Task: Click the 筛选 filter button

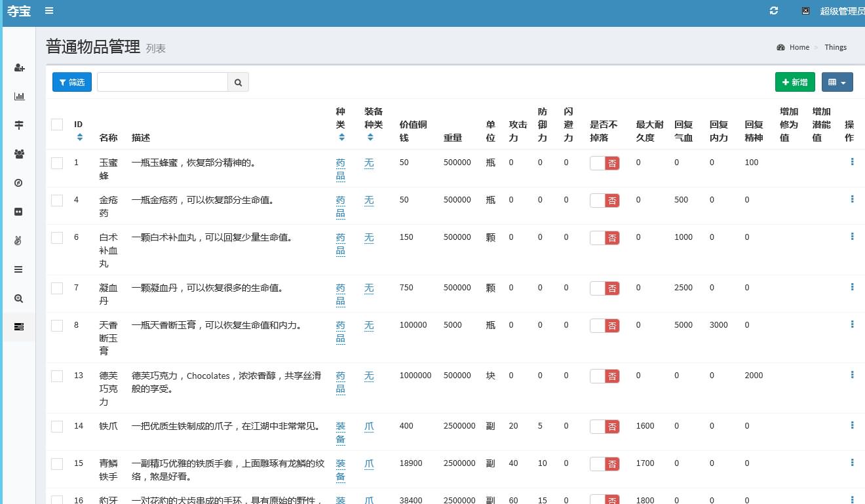Action: coord(72,82)
